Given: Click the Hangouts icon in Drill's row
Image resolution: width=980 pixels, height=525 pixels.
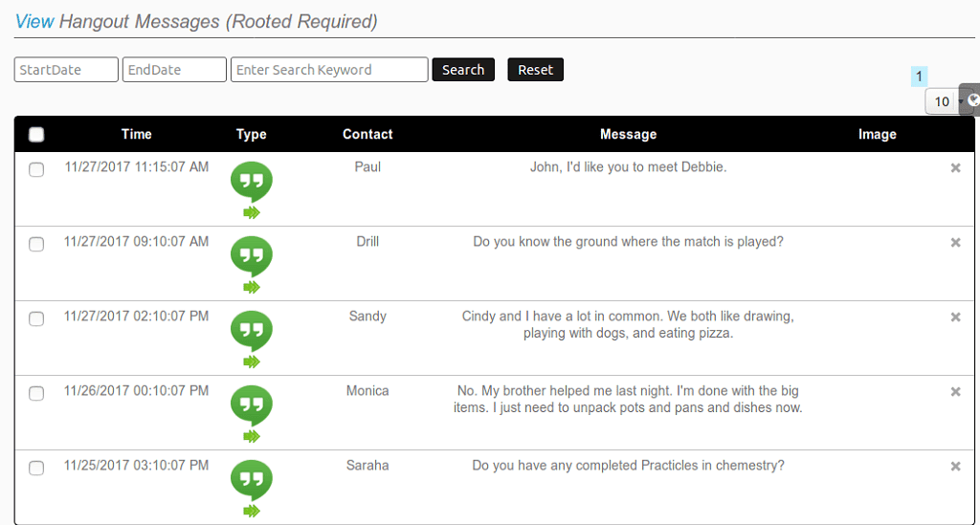Looking at the screenshot, I should click(x=252, y=256).
